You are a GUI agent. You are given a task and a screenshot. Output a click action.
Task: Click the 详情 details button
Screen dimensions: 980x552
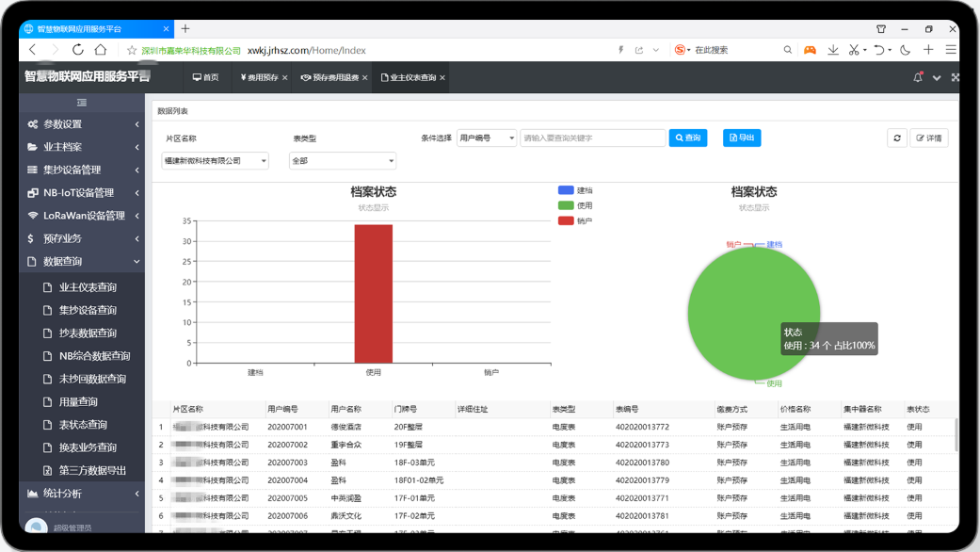point(929,138)
